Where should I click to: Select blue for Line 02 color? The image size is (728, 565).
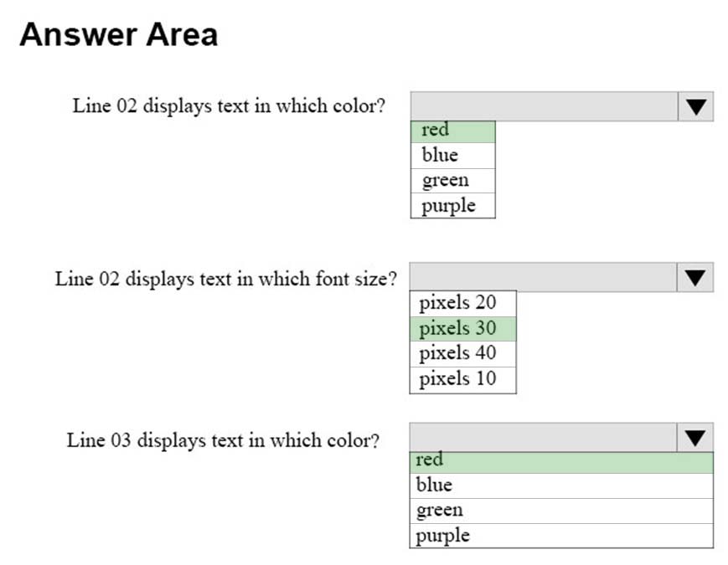tap(453, 156)
